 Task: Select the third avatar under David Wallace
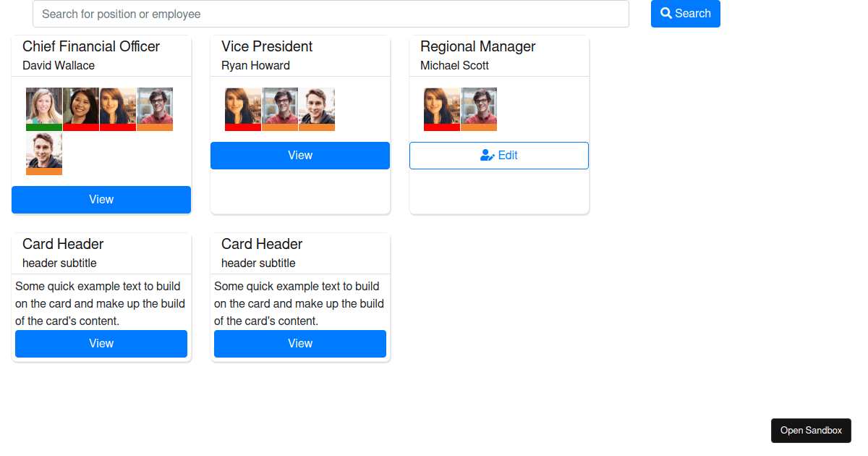click(117, 109)
